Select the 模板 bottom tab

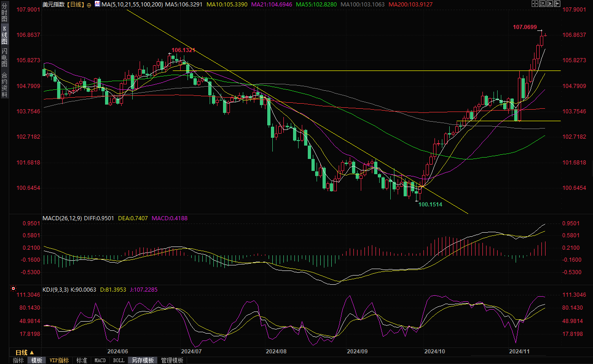coord(37,360)
